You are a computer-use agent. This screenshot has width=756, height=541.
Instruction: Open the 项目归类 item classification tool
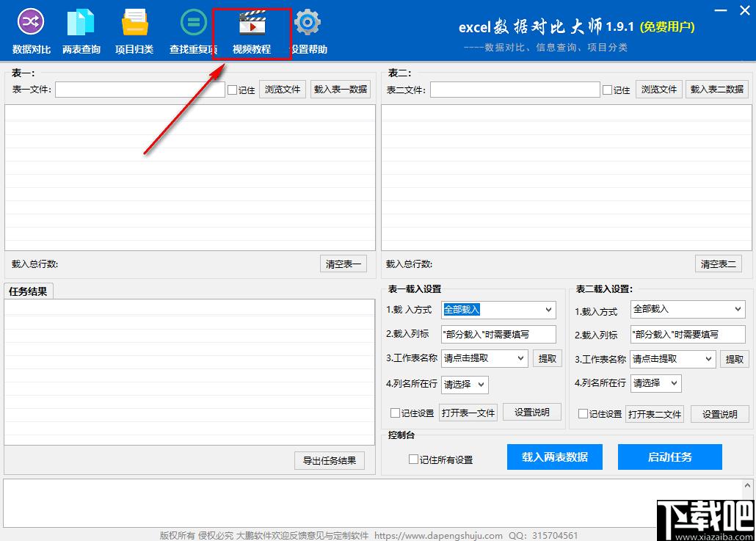coord(134,32)
